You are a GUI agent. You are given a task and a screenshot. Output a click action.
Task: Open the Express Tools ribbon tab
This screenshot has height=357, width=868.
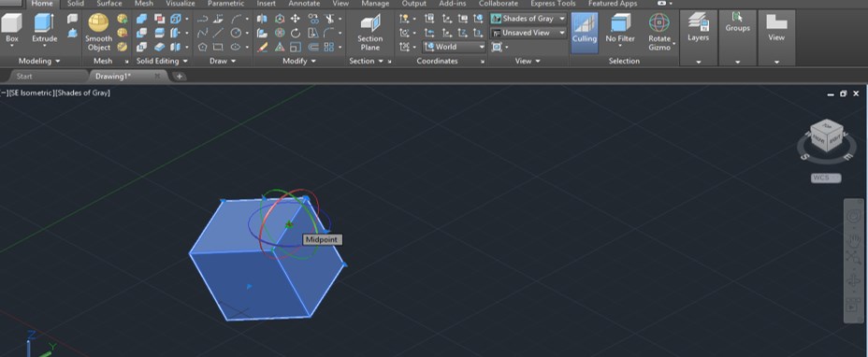553,4
